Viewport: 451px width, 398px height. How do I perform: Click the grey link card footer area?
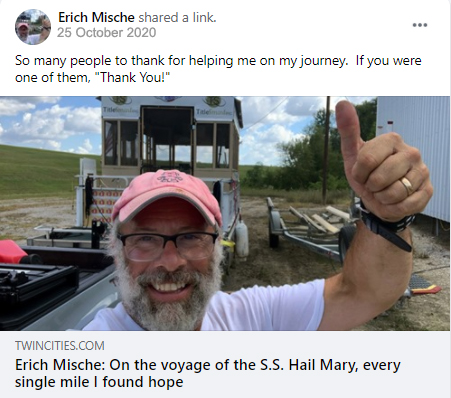pos(225,364)
